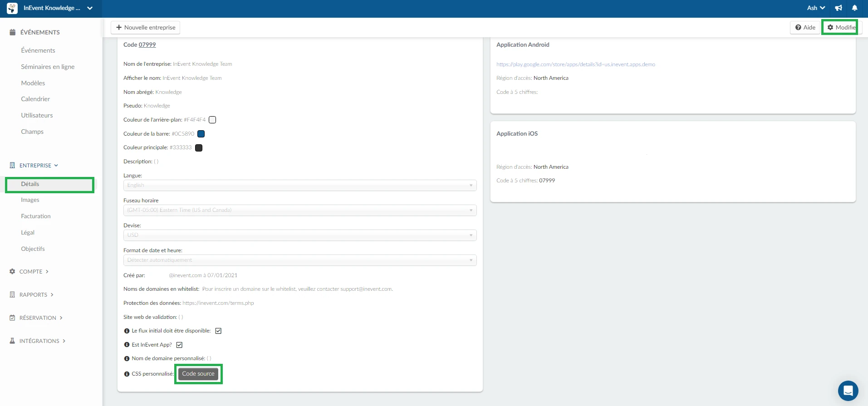
Task: Open Champs in sidebar
Action: tap(32, 132)
